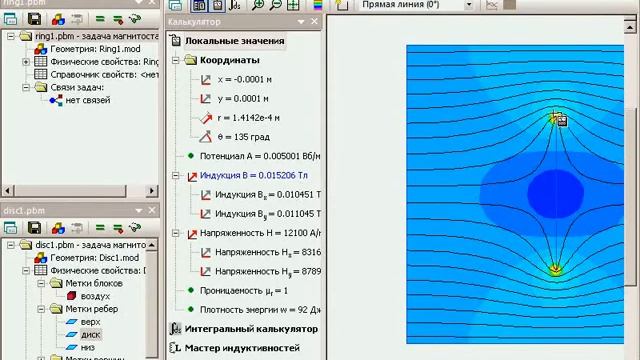Collapse the ring1 problem links node

[x=26, y=87]
